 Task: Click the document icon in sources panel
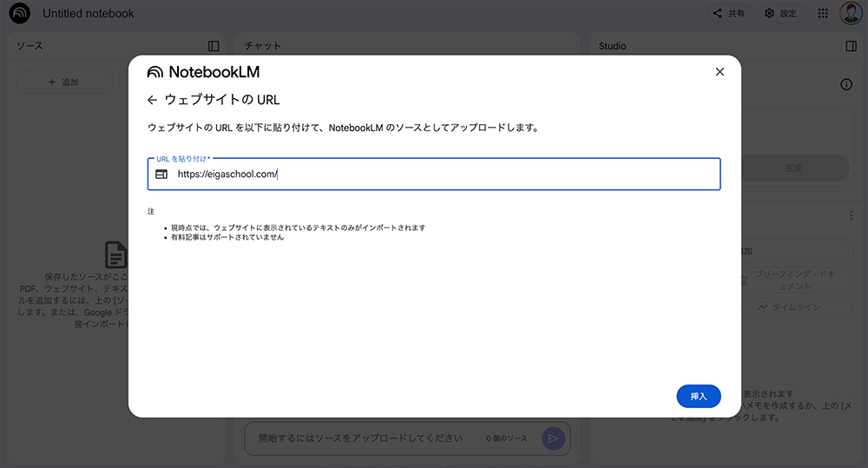(x=115, y=254)
